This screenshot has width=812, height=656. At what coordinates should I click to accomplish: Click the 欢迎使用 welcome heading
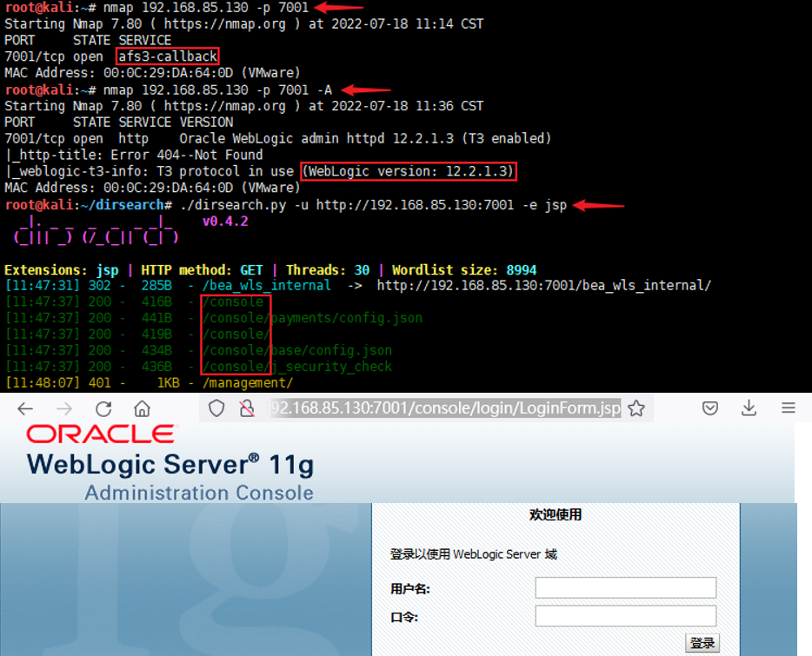pos(556,514)
